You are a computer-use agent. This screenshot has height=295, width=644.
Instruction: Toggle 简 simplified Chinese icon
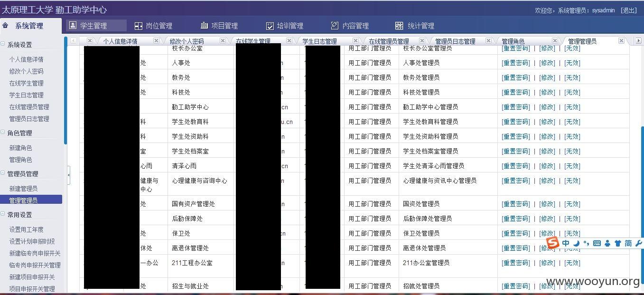(x=628, y=243)
